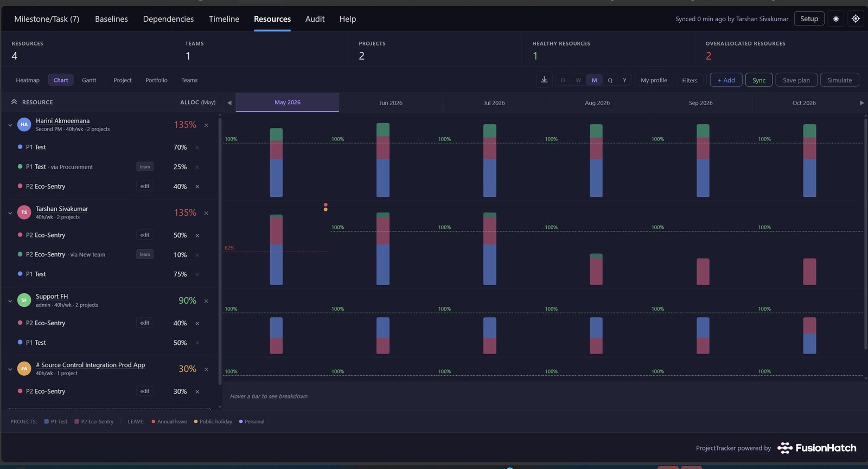Edit Tarshan's P2 Eco-Sentry 50% allocation
The height and width of the screenshot is (469, 868).
click(x=145, y=235)
